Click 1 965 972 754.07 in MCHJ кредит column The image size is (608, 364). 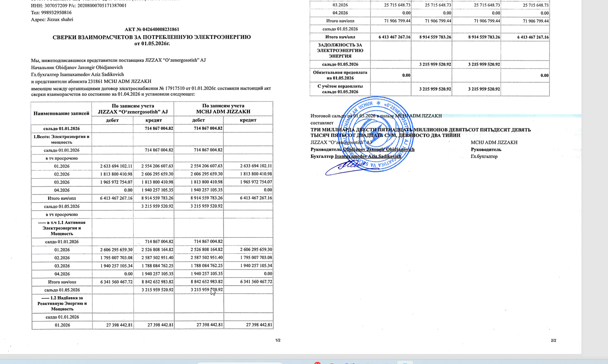coord(256,182)
